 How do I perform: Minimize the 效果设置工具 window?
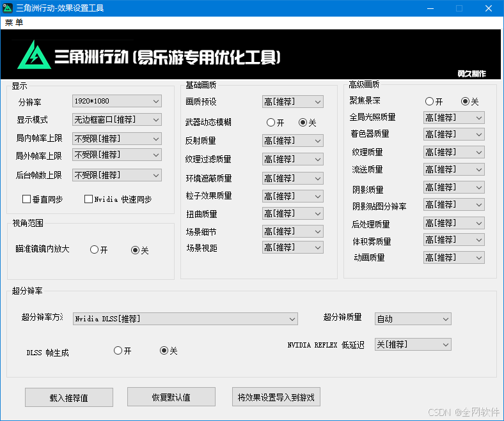pos(430,8)
